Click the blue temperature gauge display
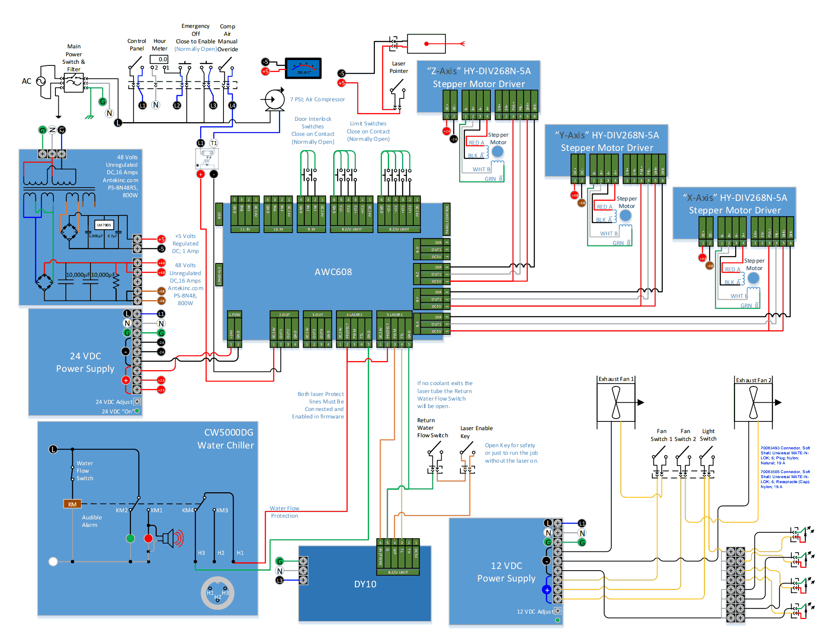This screenshot has height=644, width=834. click(303, 68)
